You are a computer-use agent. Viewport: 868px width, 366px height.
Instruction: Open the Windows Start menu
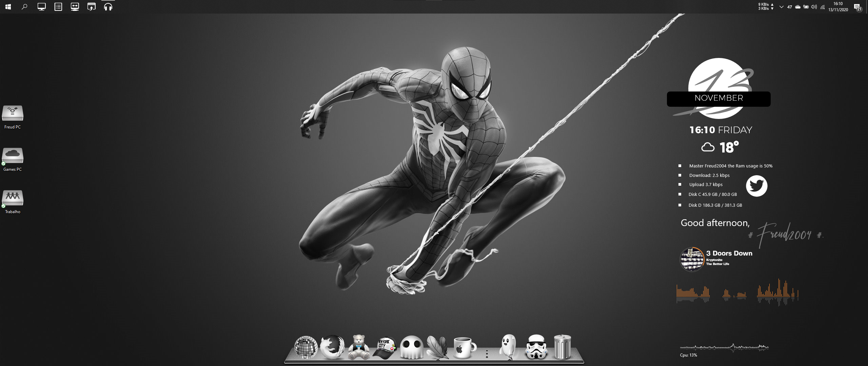(x=8, y=7)
